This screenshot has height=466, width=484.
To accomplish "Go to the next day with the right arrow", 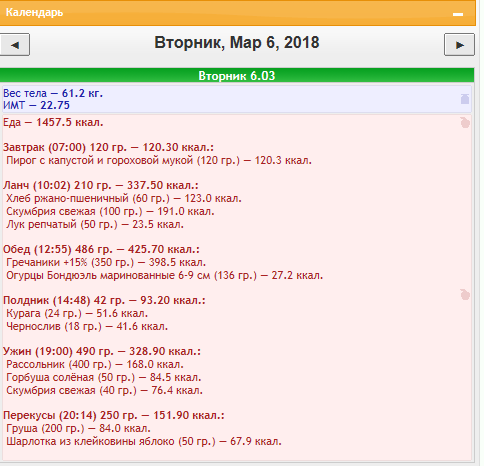I will point(459,45).
